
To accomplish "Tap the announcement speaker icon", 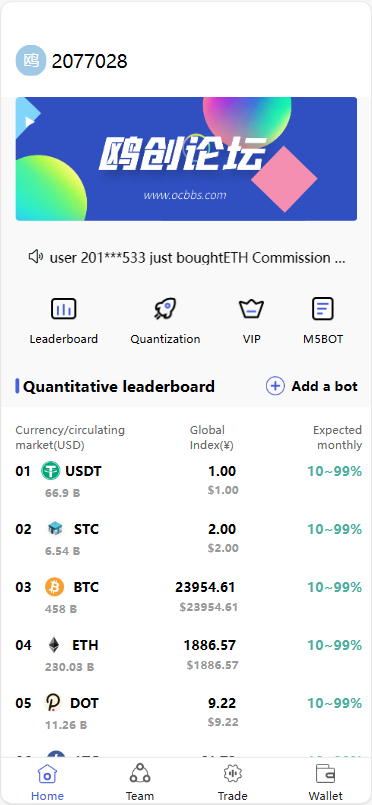I will pos(35,256).
